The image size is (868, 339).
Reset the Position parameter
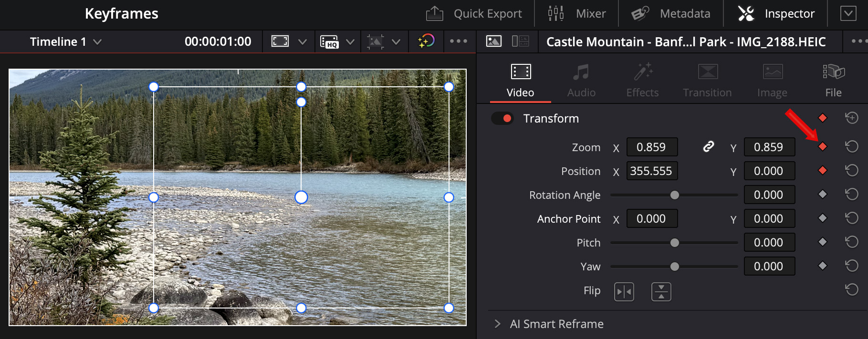851,171
